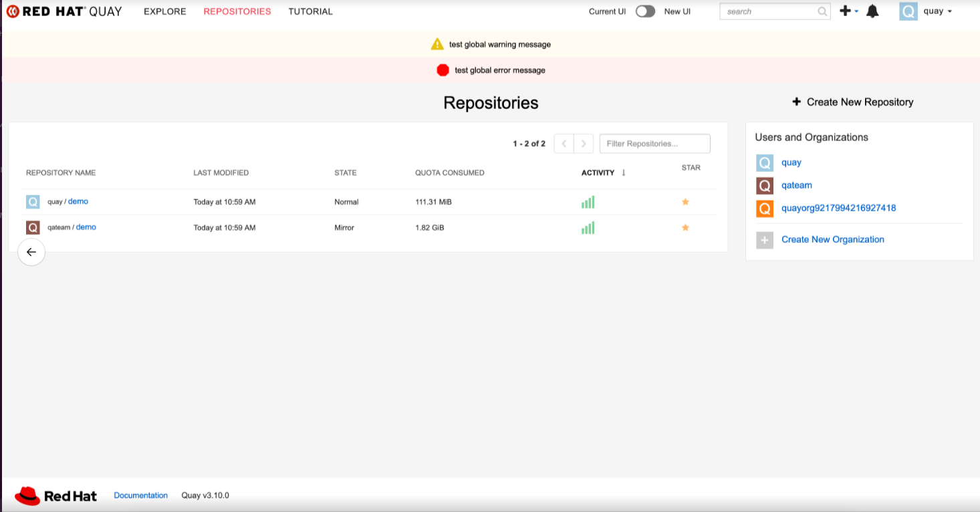Unstar the qateam / demo repository

pos(685,228)
